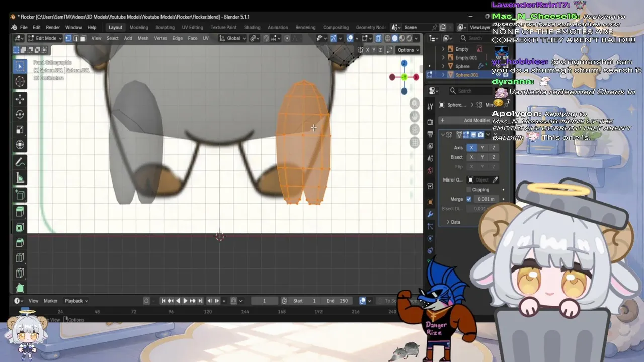Select the Transform tool
The width and height of the screenshot is (644, 362).
[20, 145]
